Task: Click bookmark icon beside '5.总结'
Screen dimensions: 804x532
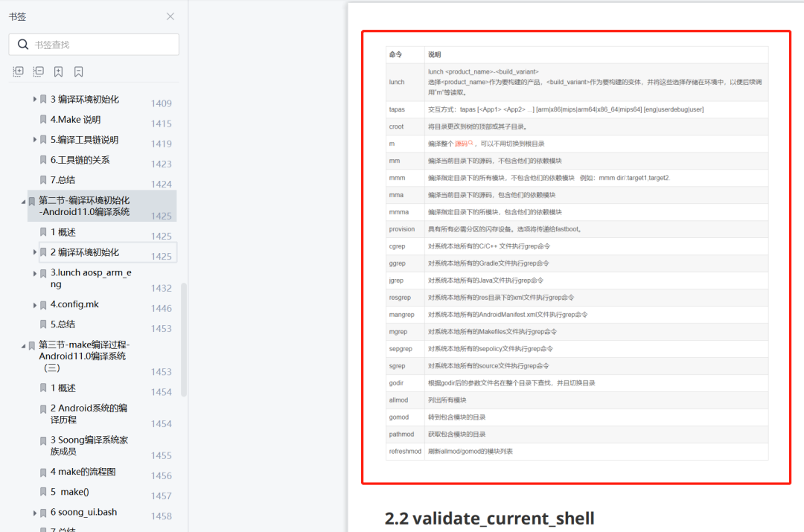Action: pyautogui.click(x=43, y=324)
